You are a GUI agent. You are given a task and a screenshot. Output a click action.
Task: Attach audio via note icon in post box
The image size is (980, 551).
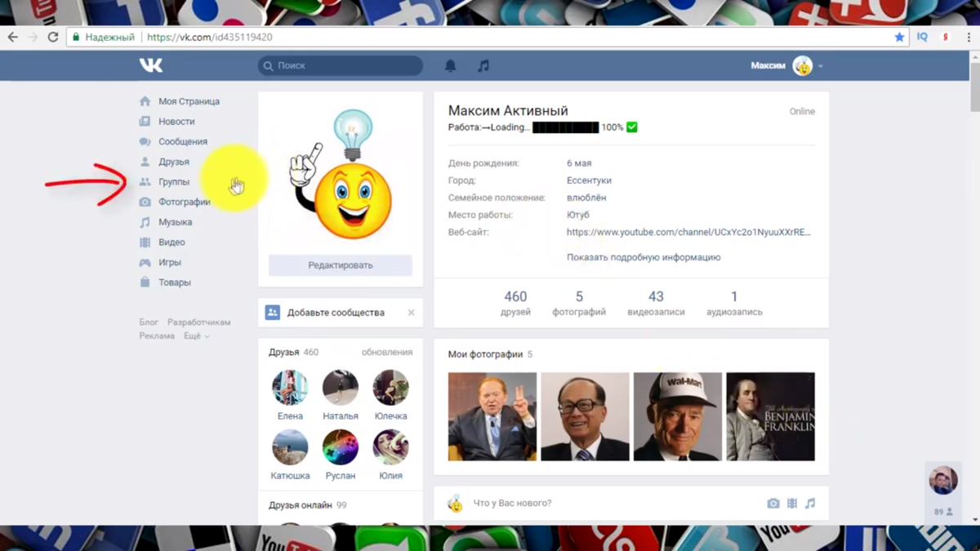pyautogui.click(x=810, y=504)
